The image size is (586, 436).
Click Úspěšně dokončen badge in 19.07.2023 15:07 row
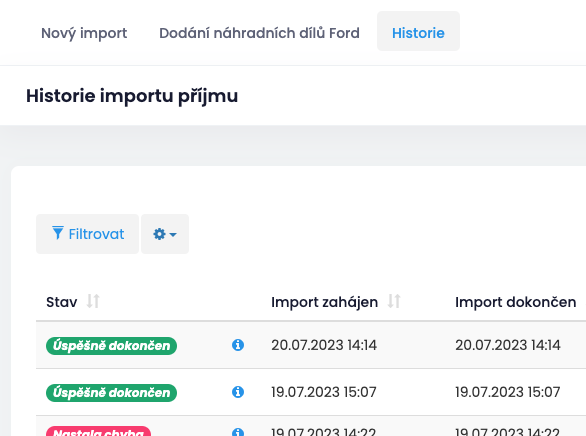click(111, 393)
